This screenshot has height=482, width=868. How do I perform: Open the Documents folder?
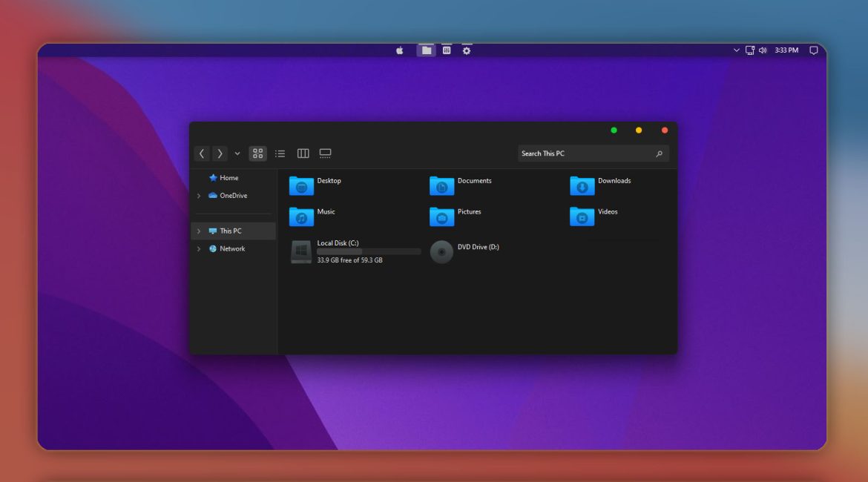tap(442, 186)
